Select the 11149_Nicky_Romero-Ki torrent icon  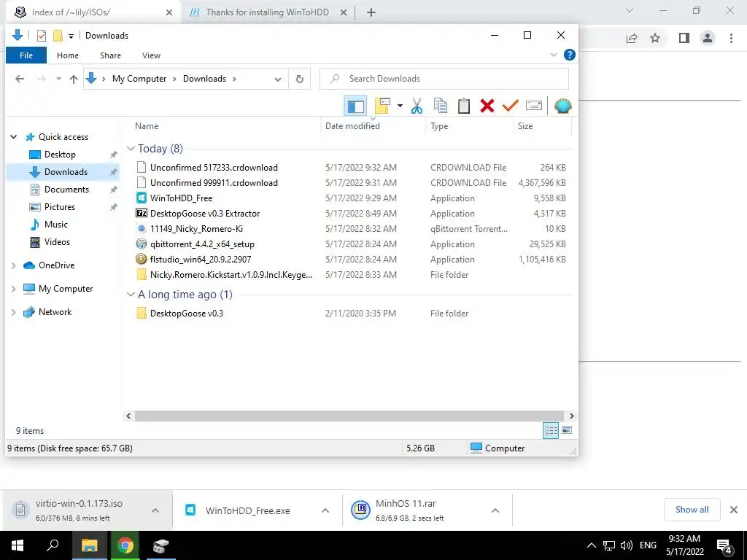[141, 228]
